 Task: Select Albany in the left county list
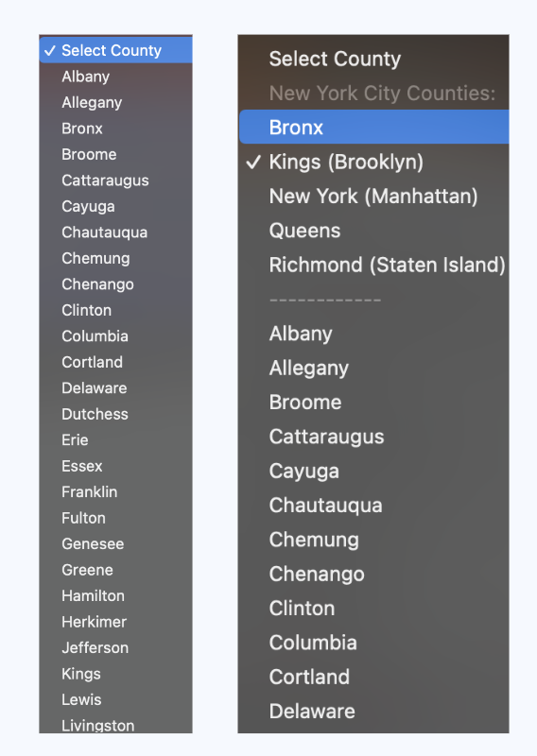115,77
